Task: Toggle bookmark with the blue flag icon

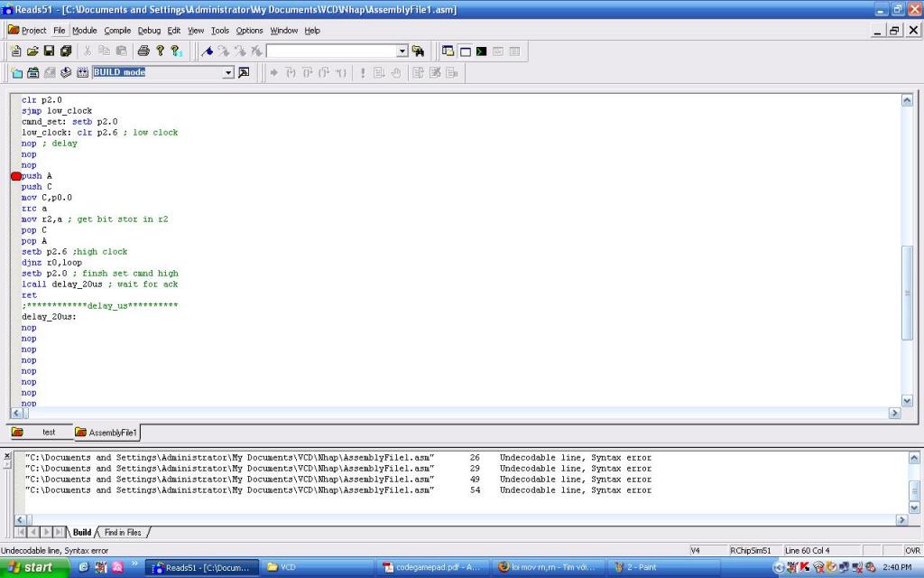Action: (x=207, y=51)
